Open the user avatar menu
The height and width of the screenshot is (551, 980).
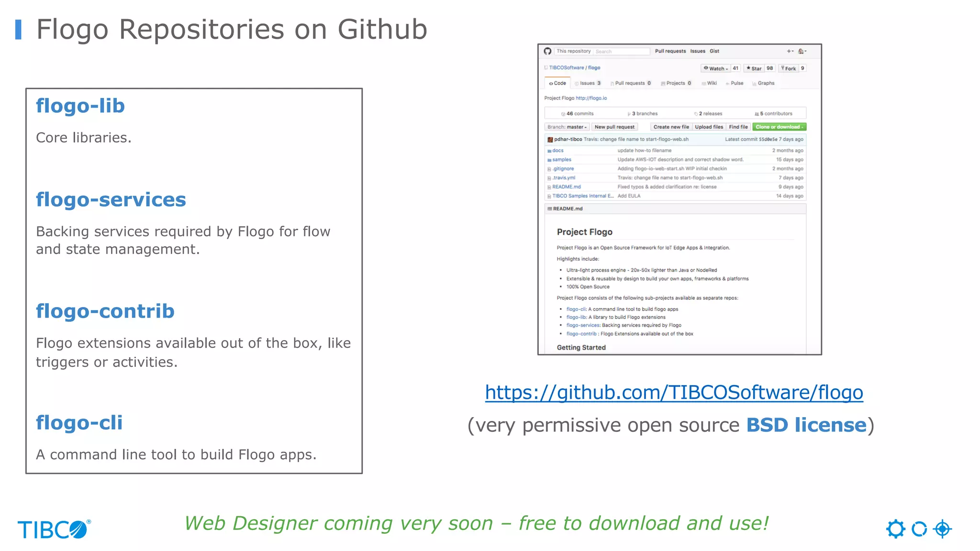(802, 51)
